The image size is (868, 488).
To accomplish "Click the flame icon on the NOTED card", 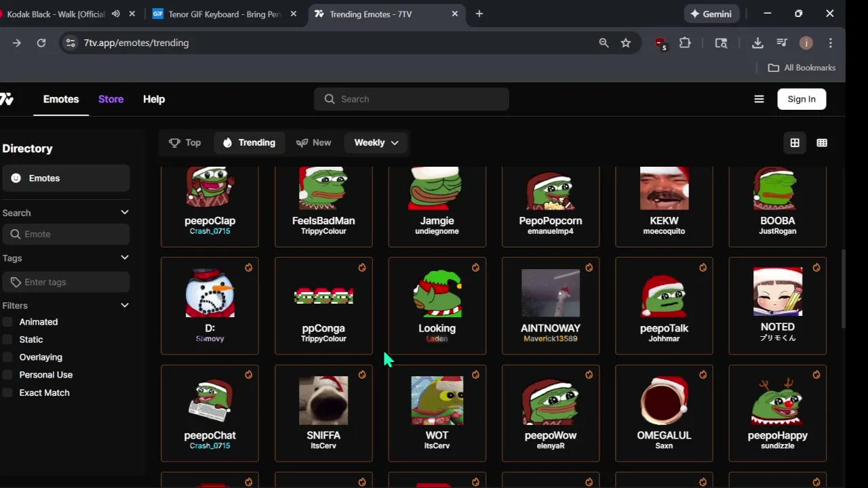I will pos(816,268).
